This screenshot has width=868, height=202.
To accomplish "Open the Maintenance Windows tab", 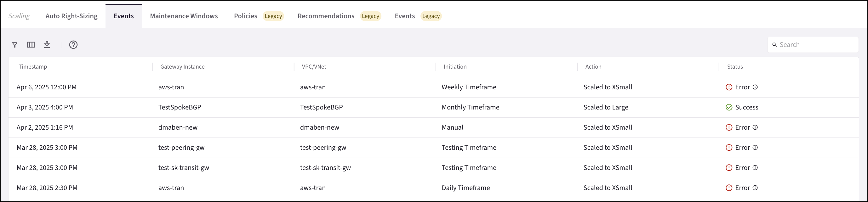I will [184, 16].
